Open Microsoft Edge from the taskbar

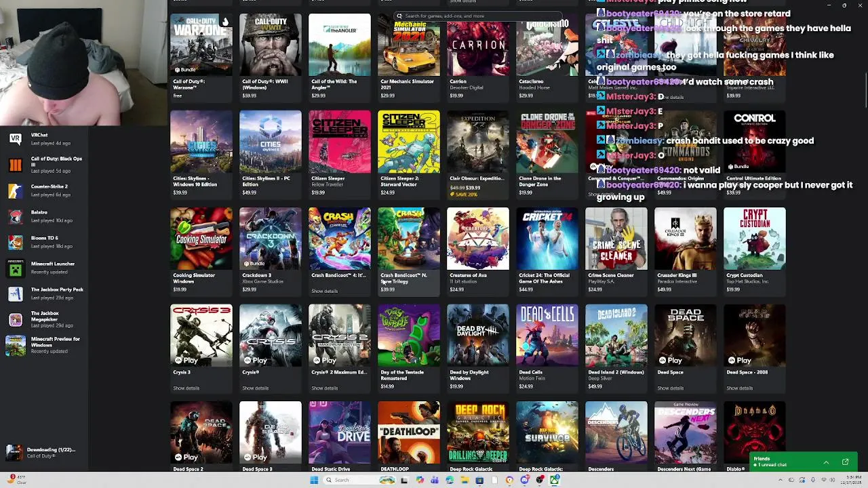click(450, 480)
